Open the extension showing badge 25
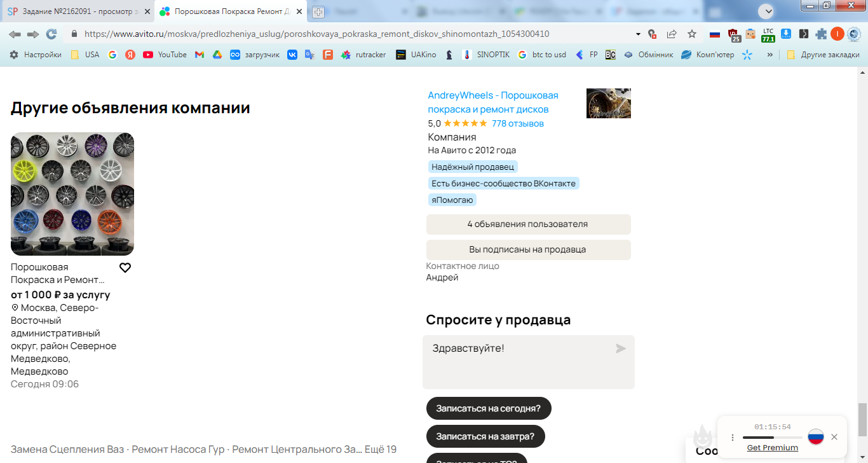 tap(734, 35)
